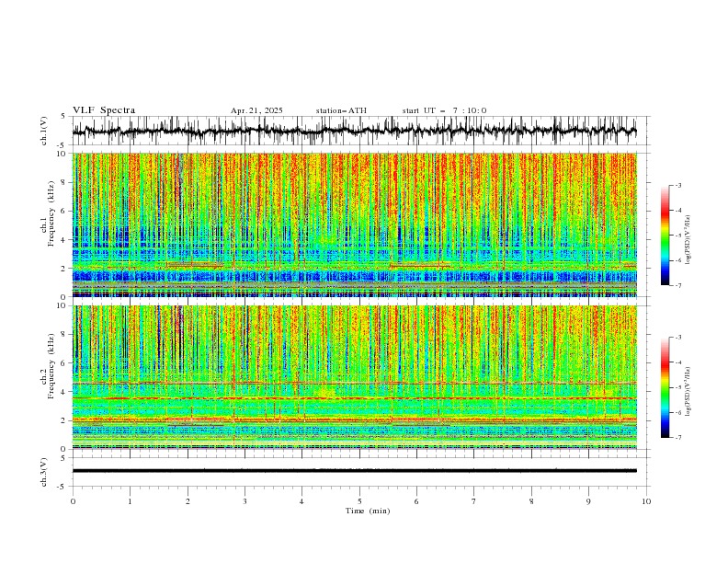Click the "ch.3(V)" vertical axis label
Image resolution: width=728 pixels, height=563 pixels.
click(44, 472)
